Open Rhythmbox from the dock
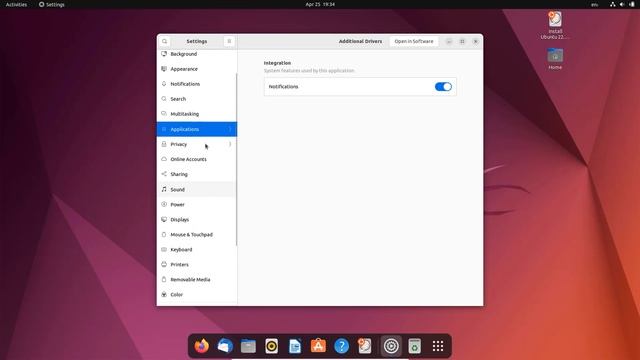The image size is (640, 360). [x=271, y=346]
